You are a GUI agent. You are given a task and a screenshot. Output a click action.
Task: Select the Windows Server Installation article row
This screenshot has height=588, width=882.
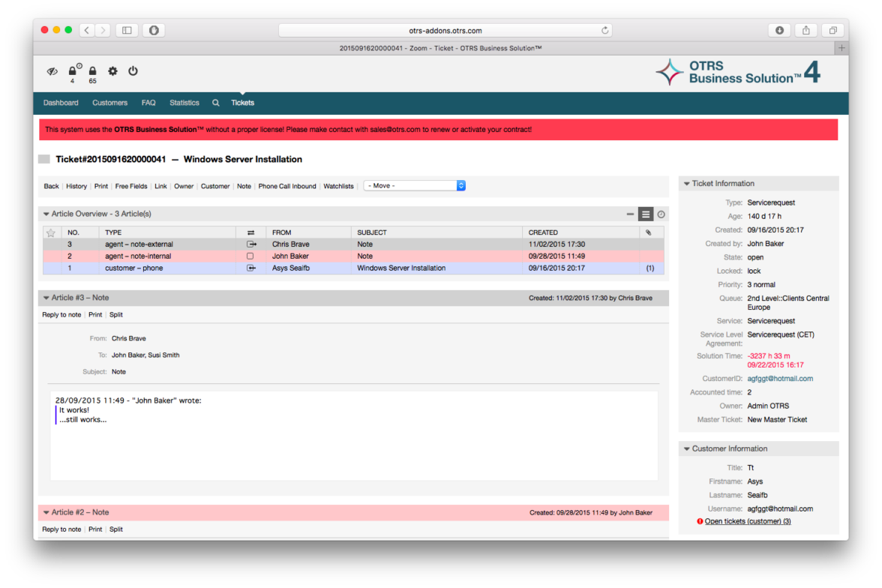pos(400,268)
